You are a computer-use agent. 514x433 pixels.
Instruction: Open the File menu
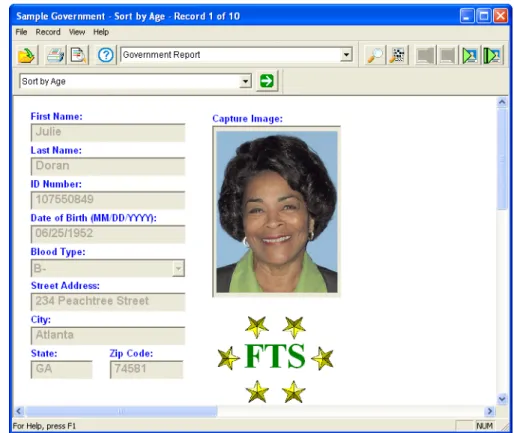21,32
